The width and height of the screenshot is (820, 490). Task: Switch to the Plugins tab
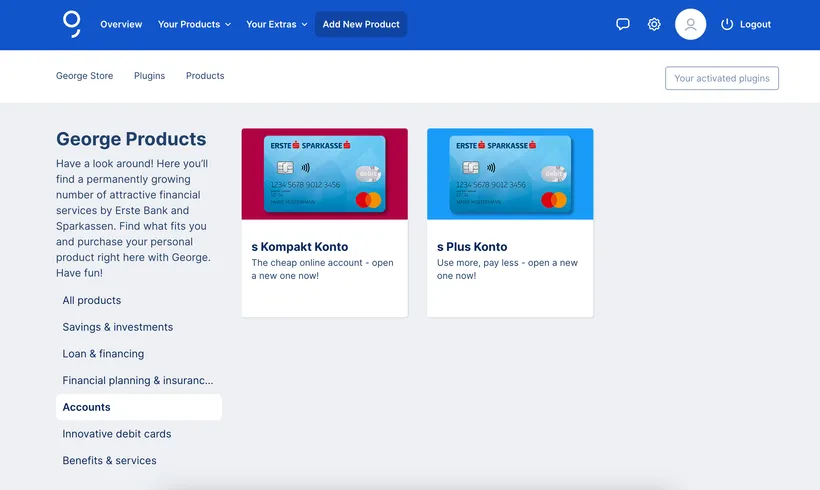149,76
